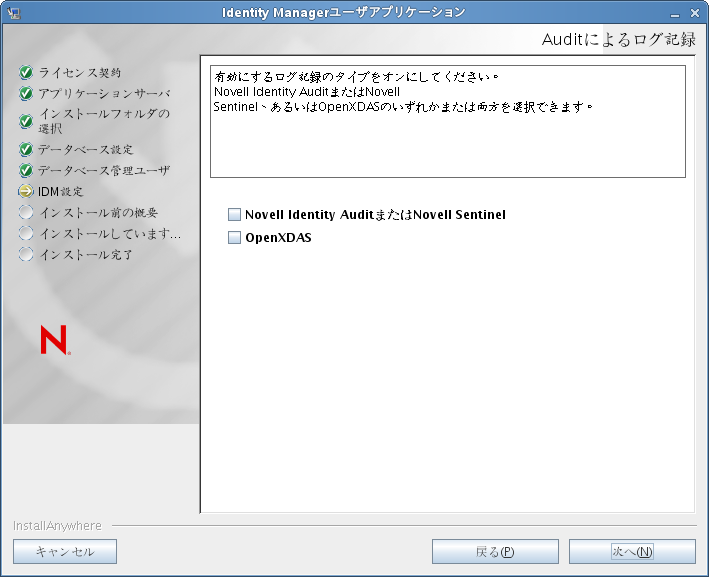Screen dimensions: 709x577
Task: Click the キャンセル button
Action: pyautogui.click(x=65, y=551)
